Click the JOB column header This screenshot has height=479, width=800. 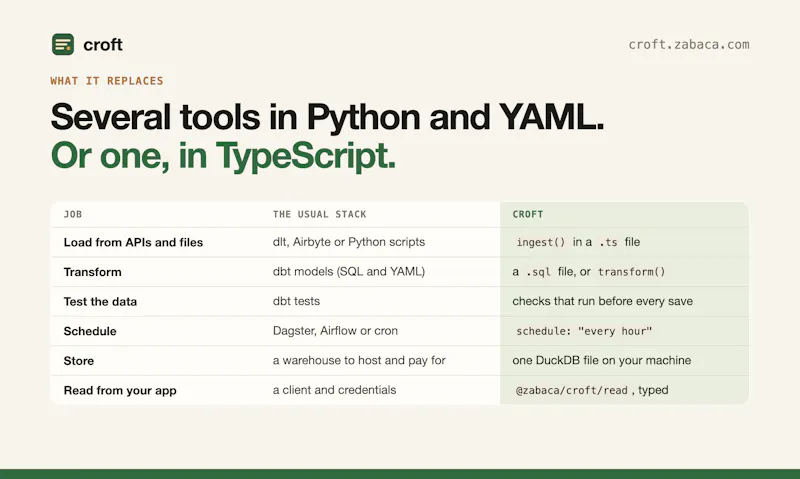[73, 214]
